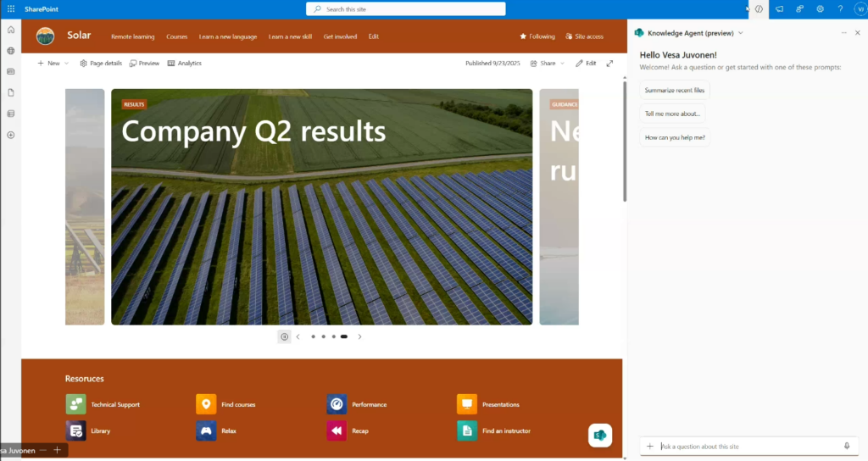868x461 pixels.
Task: Open the Remote learning navigation item
Action: click(x=132, y=36)
